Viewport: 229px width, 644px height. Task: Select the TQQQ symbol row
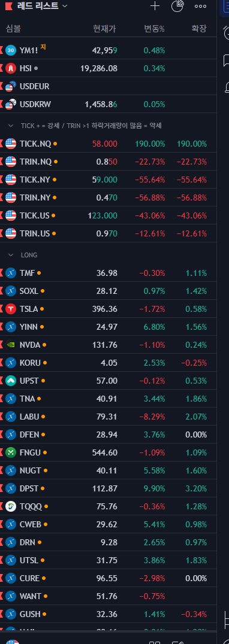[108, 506]
